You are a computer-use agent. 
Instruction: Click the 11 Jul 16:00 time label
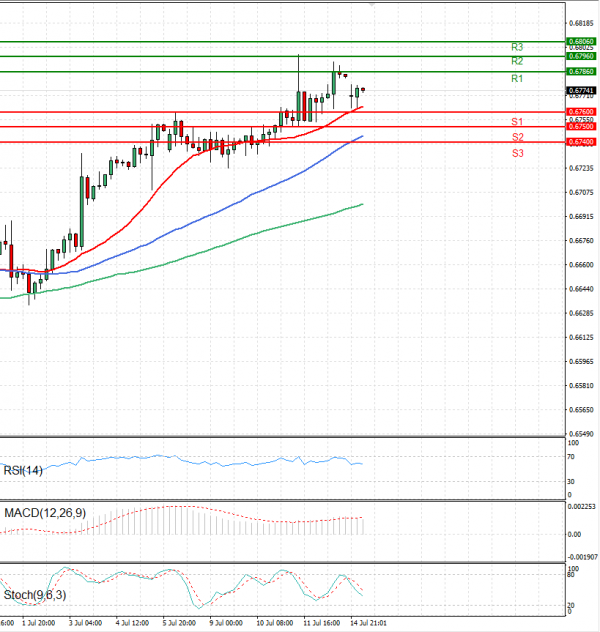pos(322,623)
